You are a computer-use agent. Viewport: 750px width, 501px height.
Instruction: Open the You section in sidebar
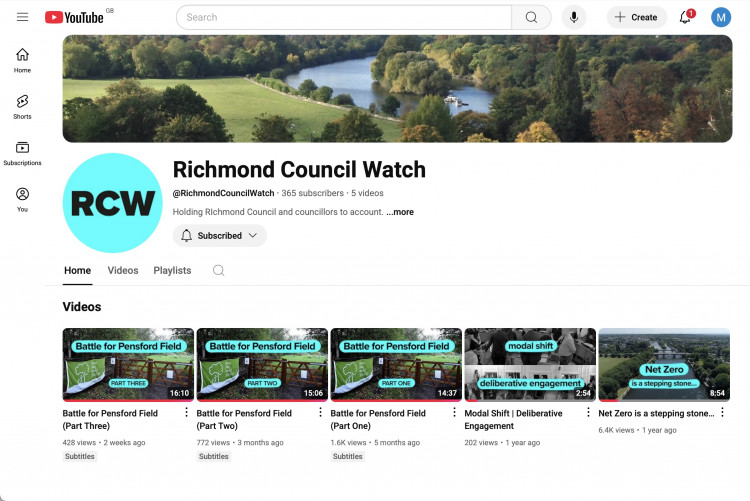click(x=22, y=200)
